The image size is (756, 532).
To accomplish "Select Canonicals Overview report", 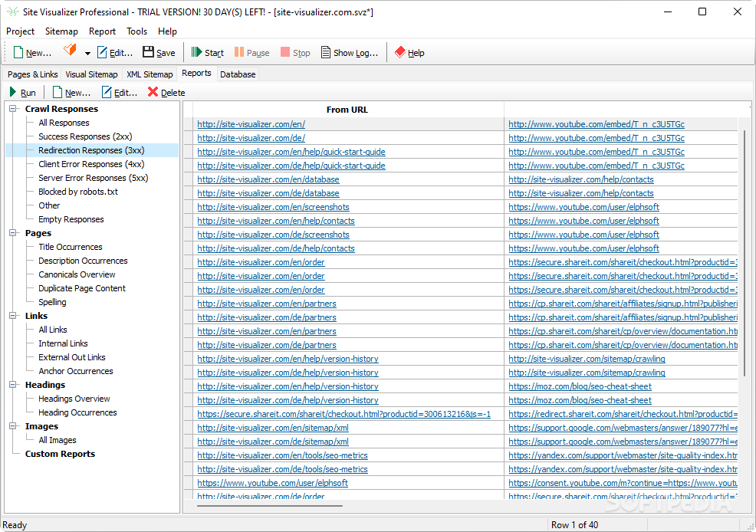I will click(77, 274).
